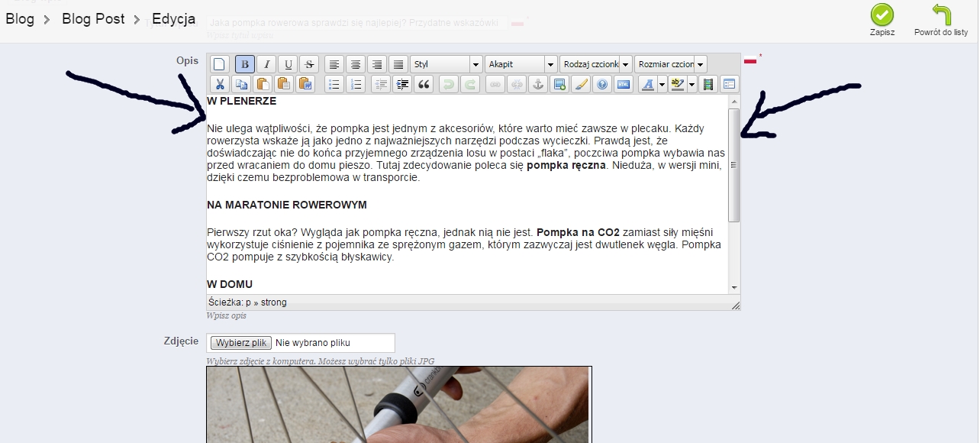Click the Insert link chain icon
The image size is (980, 443).
[x=495, y=84]
